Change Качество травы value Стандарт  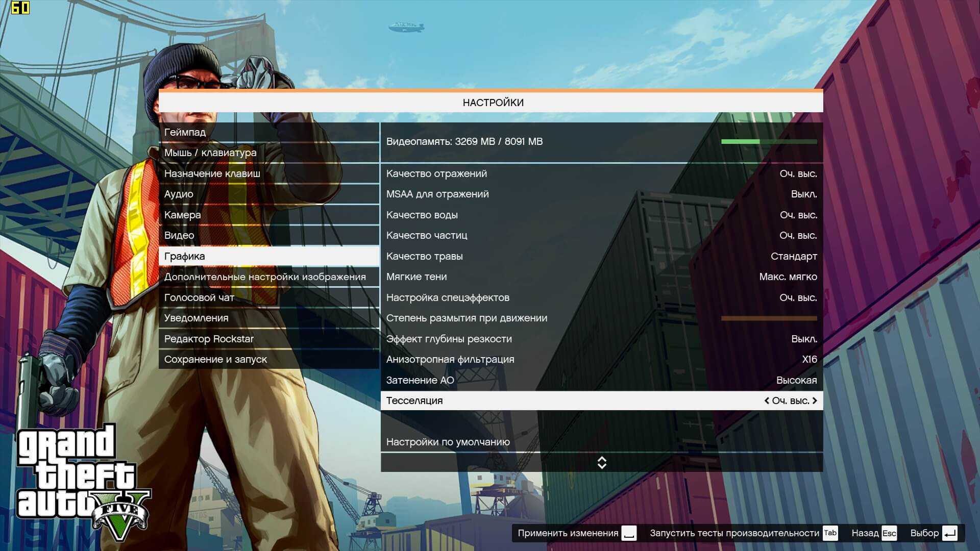click(x=793, y=257)
